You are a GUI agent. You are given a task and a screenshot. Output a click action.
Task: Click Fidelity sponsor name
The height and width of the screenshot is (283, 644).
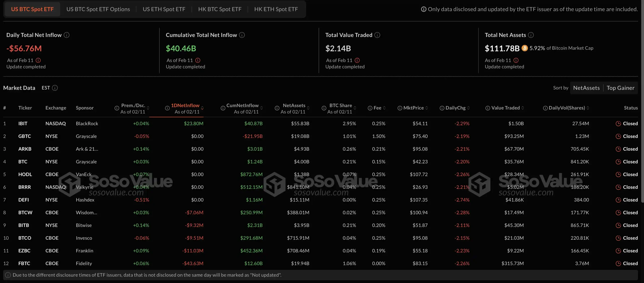84,263
